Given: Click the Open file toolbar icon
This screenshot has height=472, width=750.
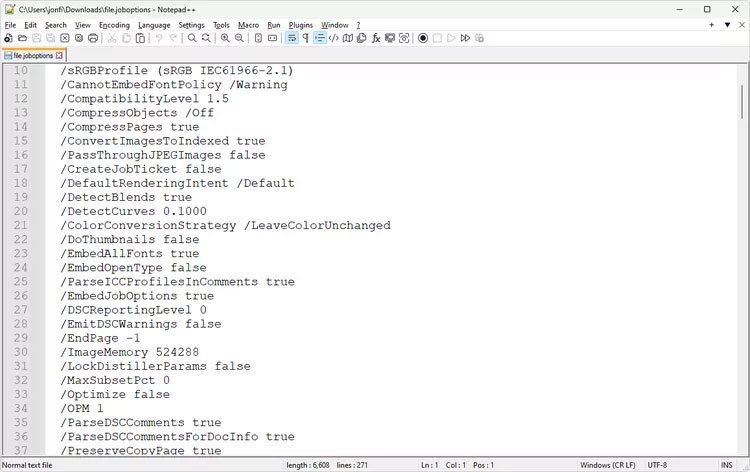Looking at the screenshot, I should (22, 38).
